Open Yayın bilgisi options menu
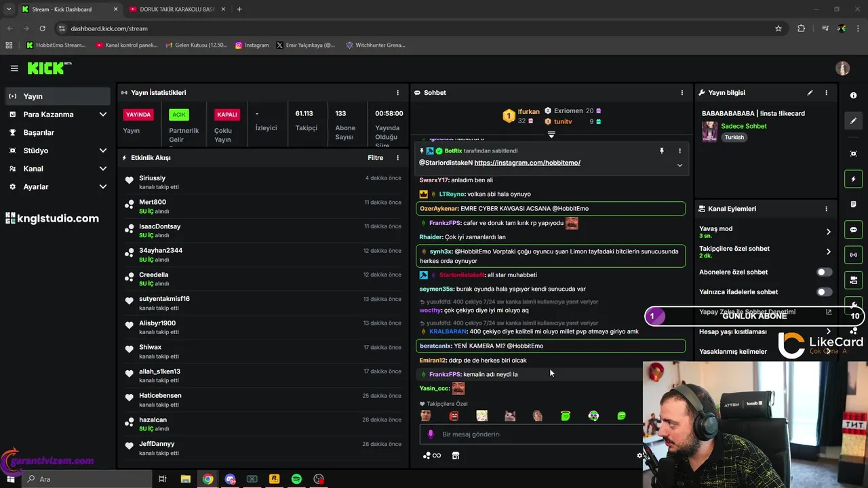This screenshot has height=488, width=868. click(826, 92)
